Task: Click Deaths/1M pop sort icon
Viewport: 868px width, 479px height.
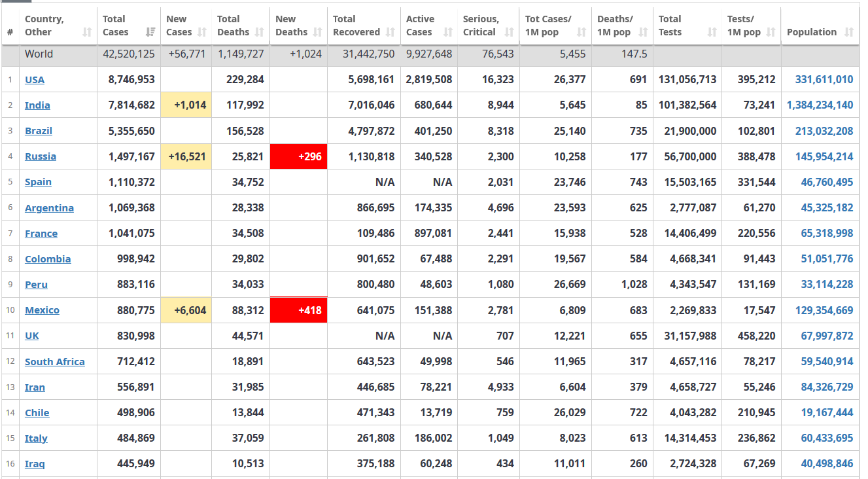Action: pos(643,32)
